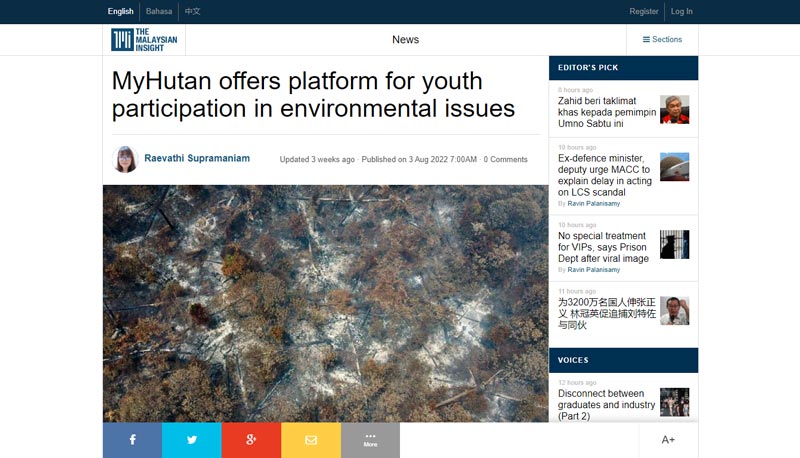Click Zahid article thumbnail

click(x=674, y=110)
